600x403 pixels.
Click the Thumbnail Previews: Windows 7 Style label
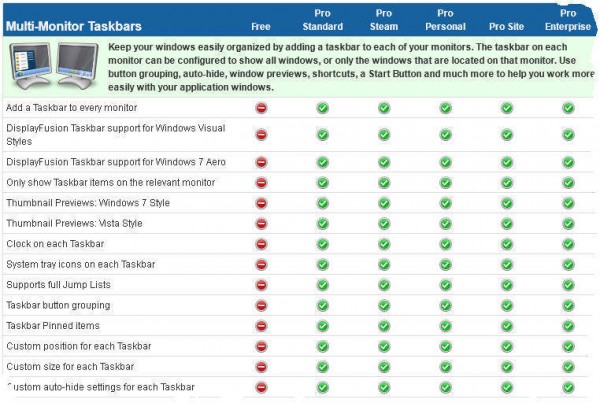pyautogui.click(x=88, y=203)
